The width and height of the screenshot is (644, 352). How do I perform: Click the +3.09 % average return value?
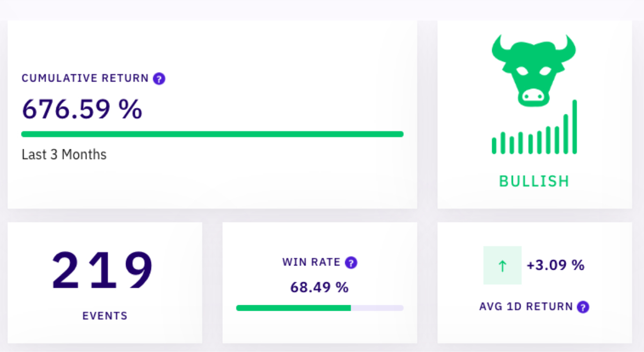point(555,265)
